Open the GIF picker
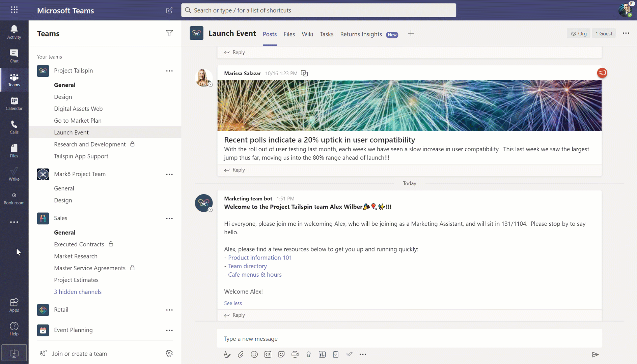The image size is (637, 364). [x=268, y=354]
